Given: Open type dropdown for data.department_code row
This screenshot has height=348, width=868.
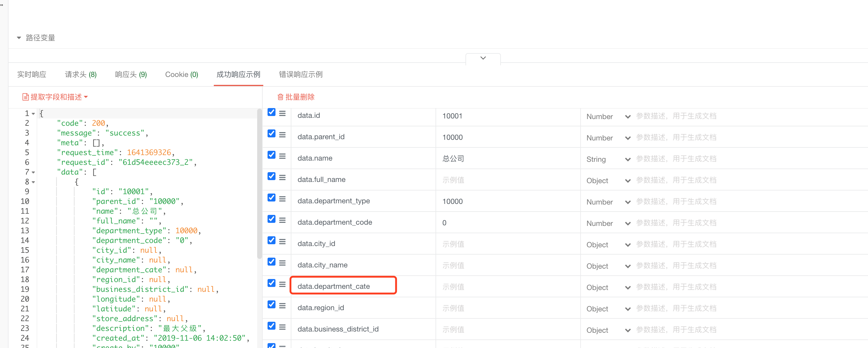Looking at the screenshot, I should [x=608, y=223].
